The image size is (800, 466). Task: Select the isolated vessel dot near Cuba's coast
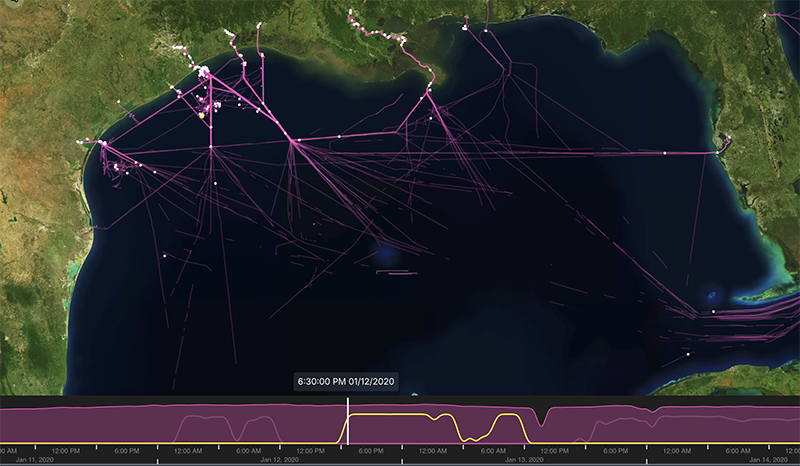[688, 354]
